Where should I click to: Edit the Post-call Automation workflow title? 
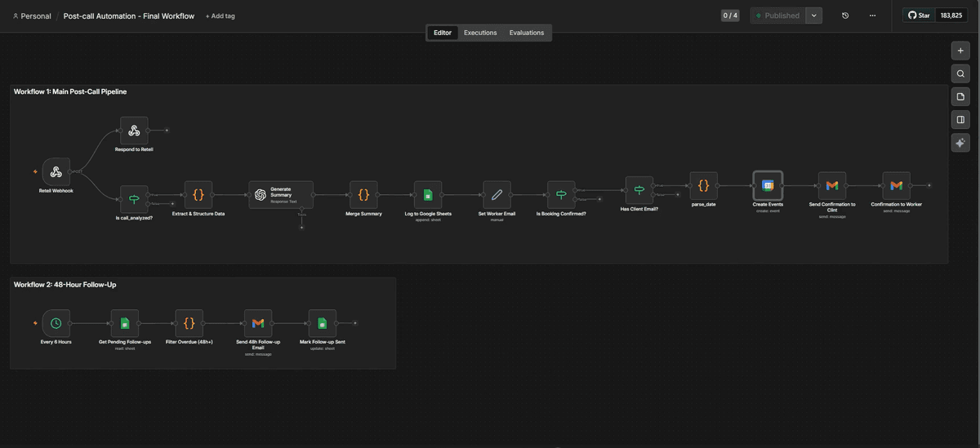click(129, 16)
